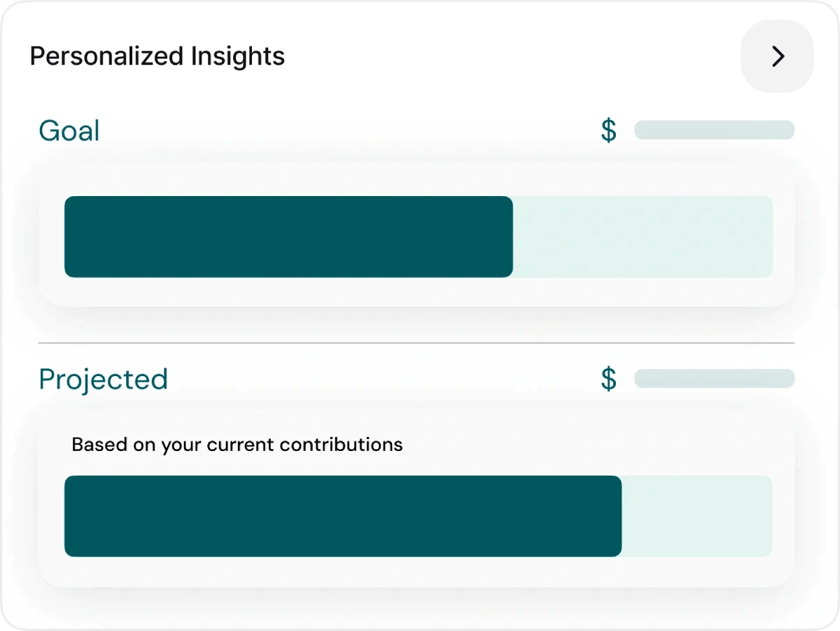Click the divider line between Goal and Projected
The image size is (840, 631).
416,343
